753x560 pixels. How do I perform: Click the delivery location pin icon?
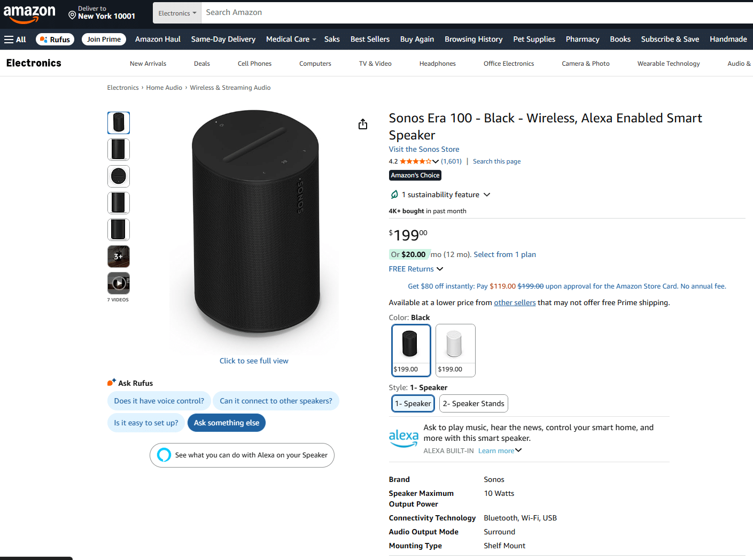pos(72,15)
